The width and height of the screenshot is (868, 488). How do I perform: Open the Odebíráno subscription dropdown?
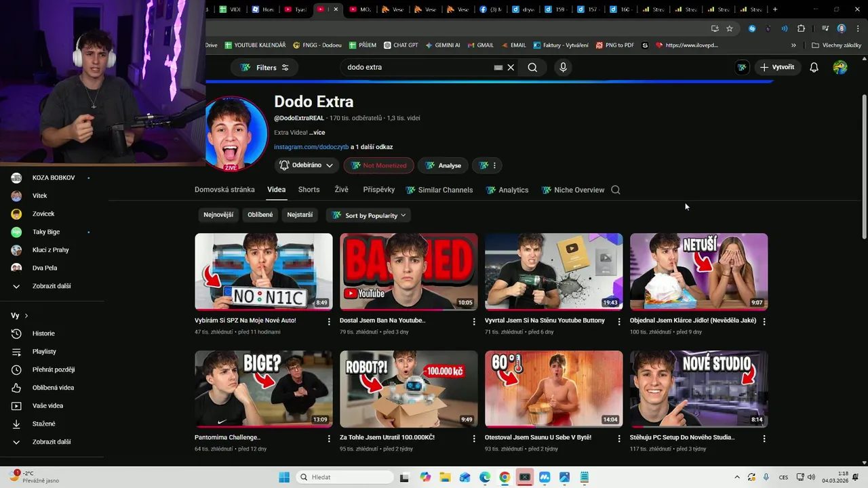tap(307, 165)
